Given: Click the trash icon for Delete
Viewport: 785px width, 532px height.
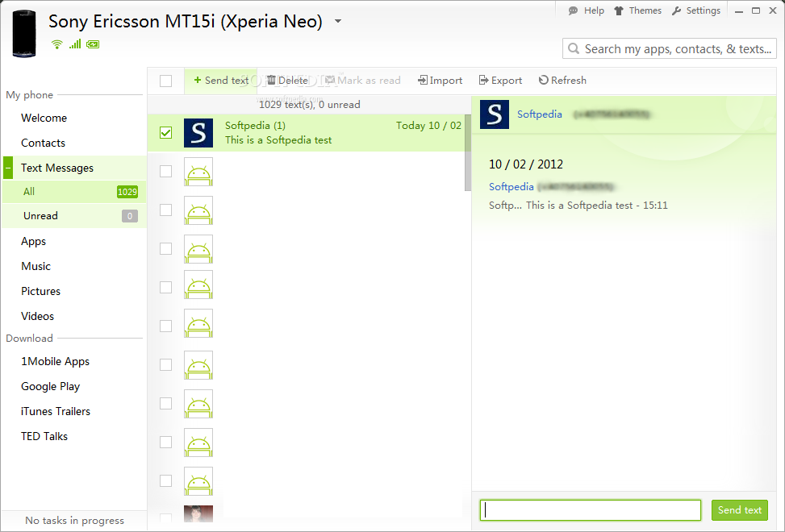Looking at the screenshot, I should point(271,80).
